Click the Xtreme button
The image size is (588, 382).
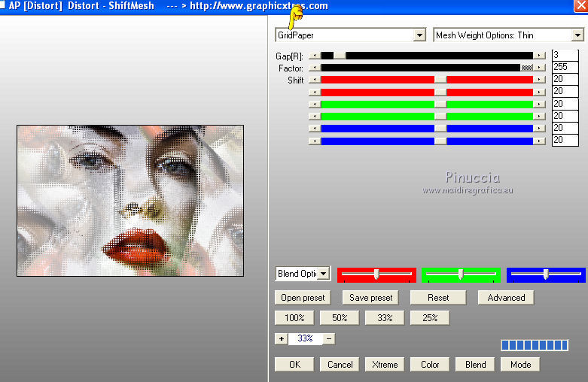pyautogui.click(x=385, y=365)
